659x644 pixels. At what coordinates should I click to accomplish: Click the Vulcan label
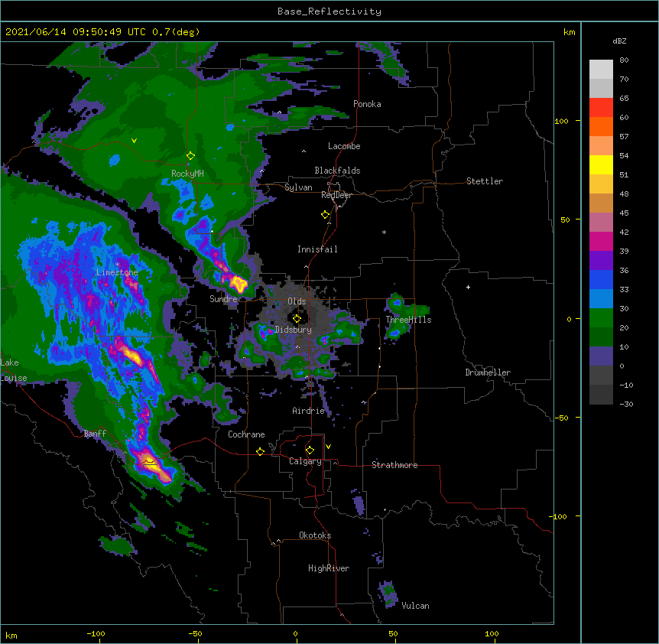click(x=415, y=606)
